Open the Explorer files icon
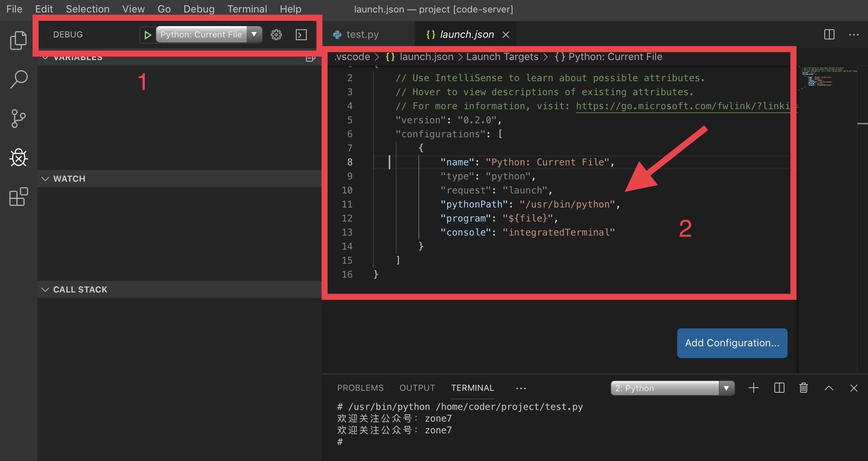 pyautogui.click(x=18, y=40)
